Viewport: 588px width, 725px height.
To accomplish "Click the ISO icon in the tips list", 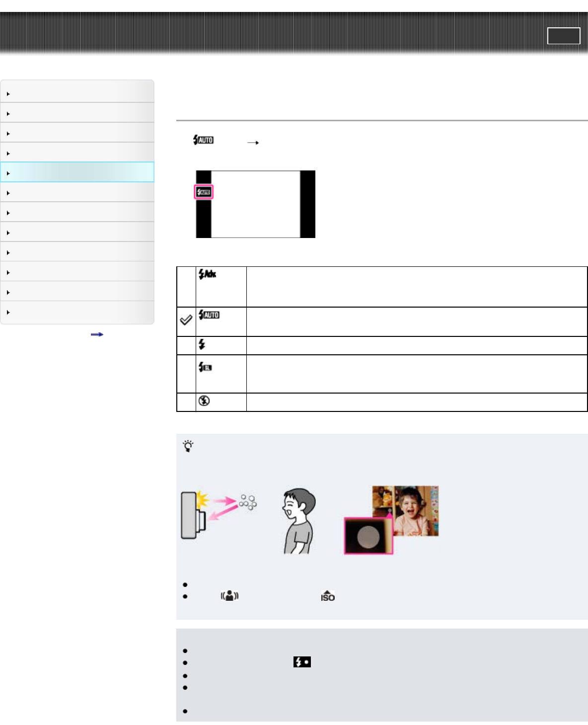I will coord(328,596).
